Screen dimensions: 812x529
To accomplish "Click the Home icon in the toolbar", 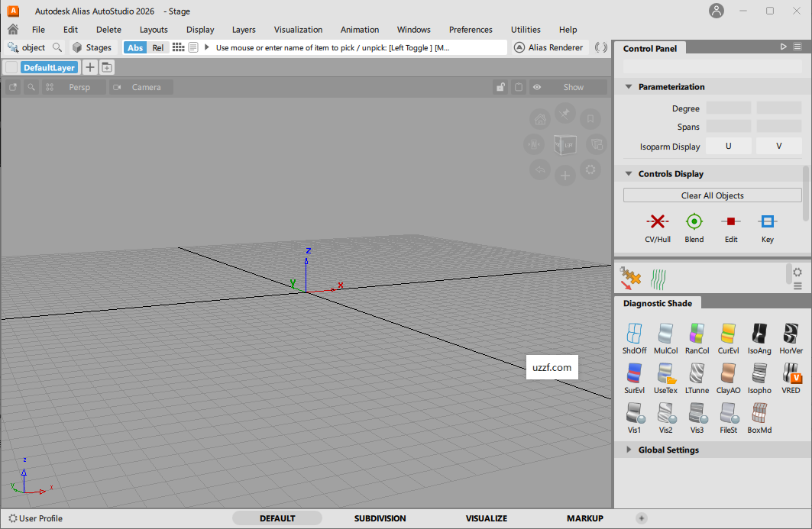I will click(11, 29).
